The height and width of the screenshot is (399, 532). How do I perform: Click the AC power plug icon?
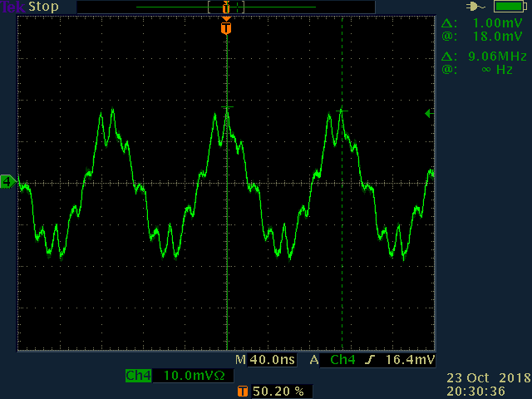475,7
